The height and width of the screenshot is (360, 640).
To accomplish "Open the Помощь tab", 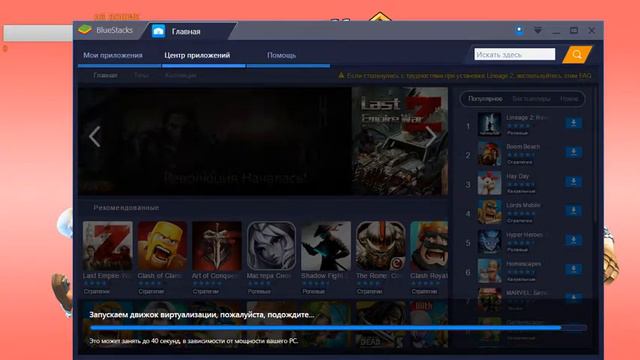I will [281, 55].
